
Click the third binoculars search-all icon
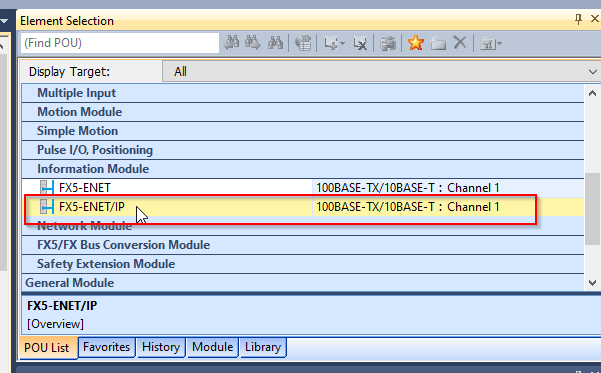point(275,43)
